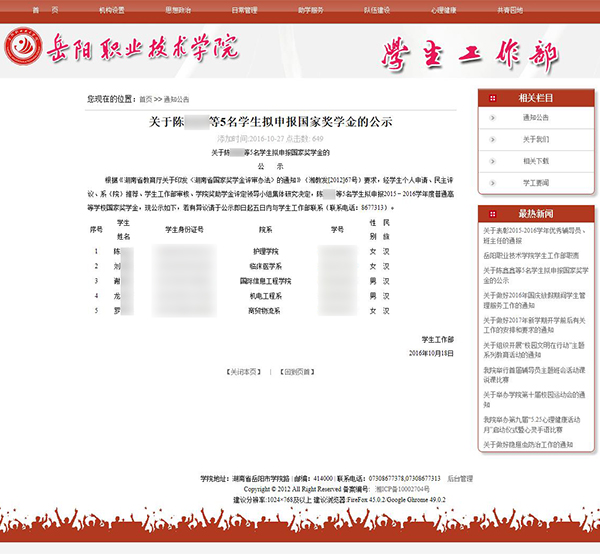Go to the 助学服务 menu
The width and height of the screenshot is (600, 554).
pyautogui.click(x=310, y=9)
